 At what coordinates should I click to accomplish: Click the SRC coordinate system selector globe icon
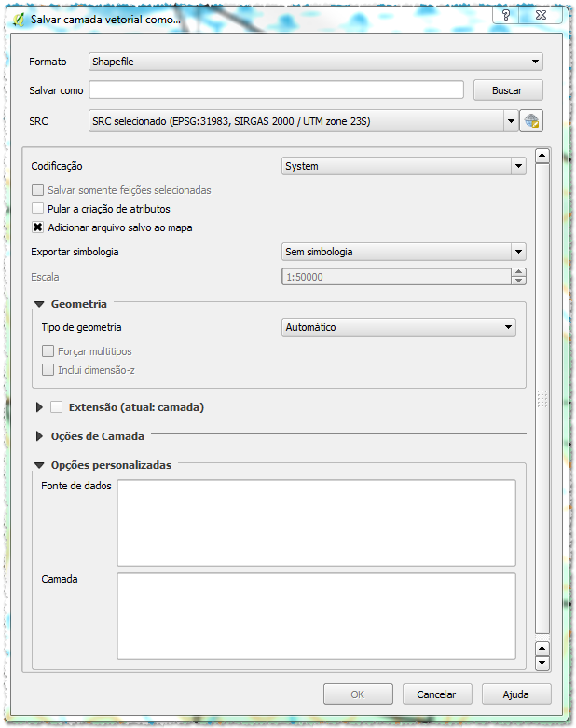[531, 121]
